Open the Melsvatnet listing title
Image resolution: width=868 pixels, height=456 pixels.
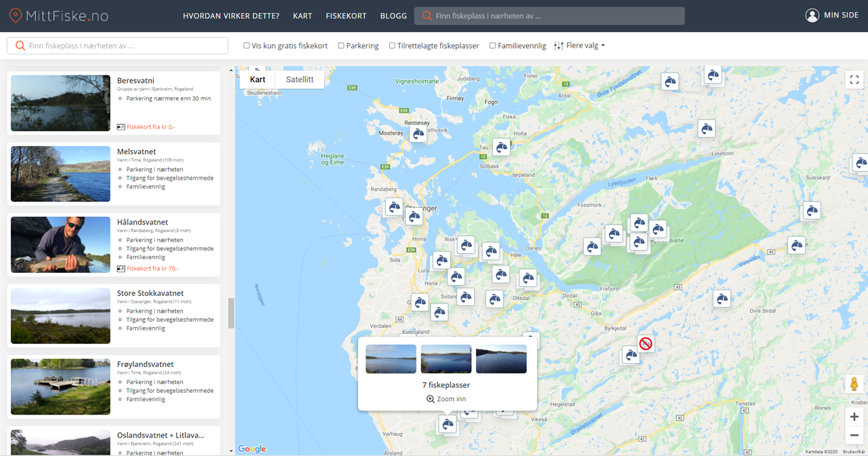tap(136, 151)
